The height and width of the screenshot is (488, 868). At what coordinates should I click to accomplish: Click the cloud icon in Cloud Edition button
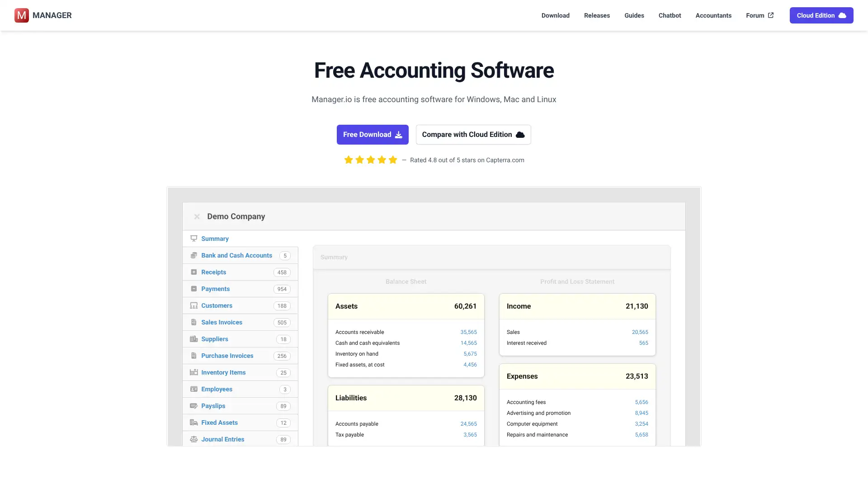point(842,15)
